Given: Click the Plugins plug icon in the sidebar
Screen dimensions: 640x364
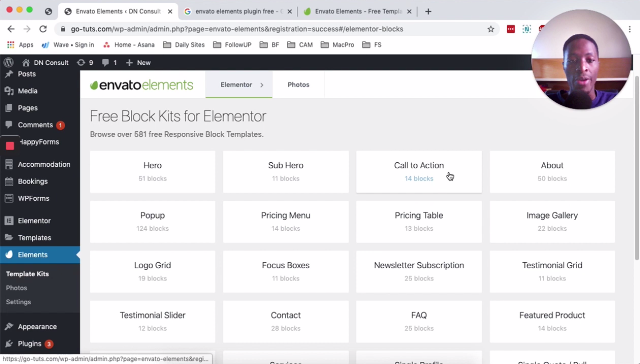Looking at the screenshot, I should [x=8, y=344].
